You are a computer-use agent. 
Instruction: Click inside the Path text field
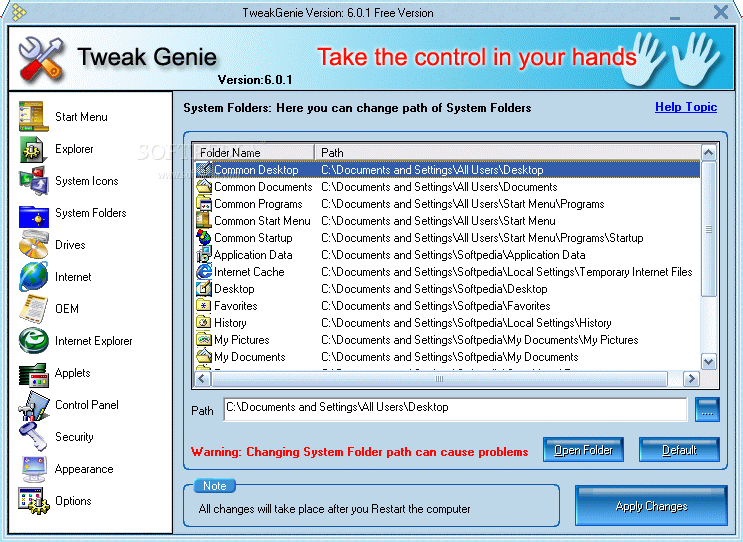[x=455, y=409]
